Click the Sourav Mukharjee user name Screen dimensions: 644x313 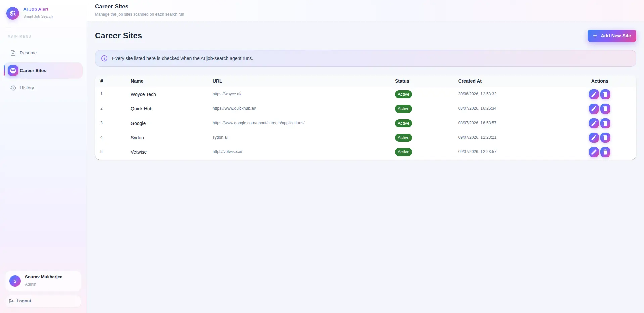coord(44,277)
